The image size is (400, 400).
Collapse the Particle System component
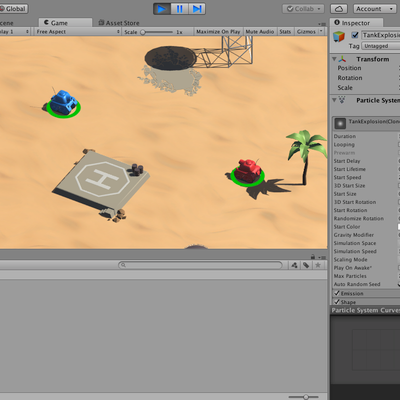coord(334,100)
